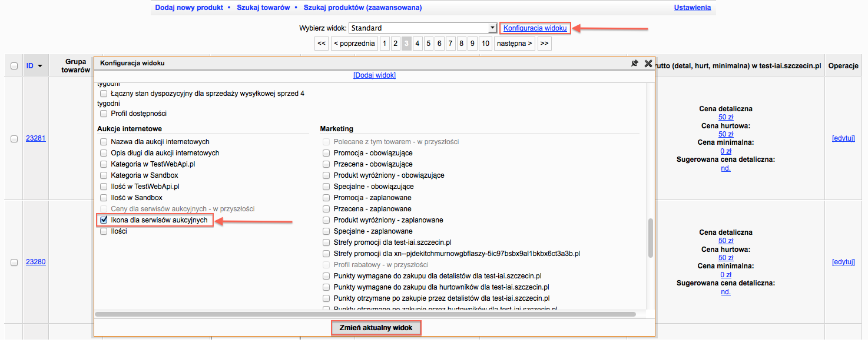Go to page 4 in pagination

pos(417,44)
